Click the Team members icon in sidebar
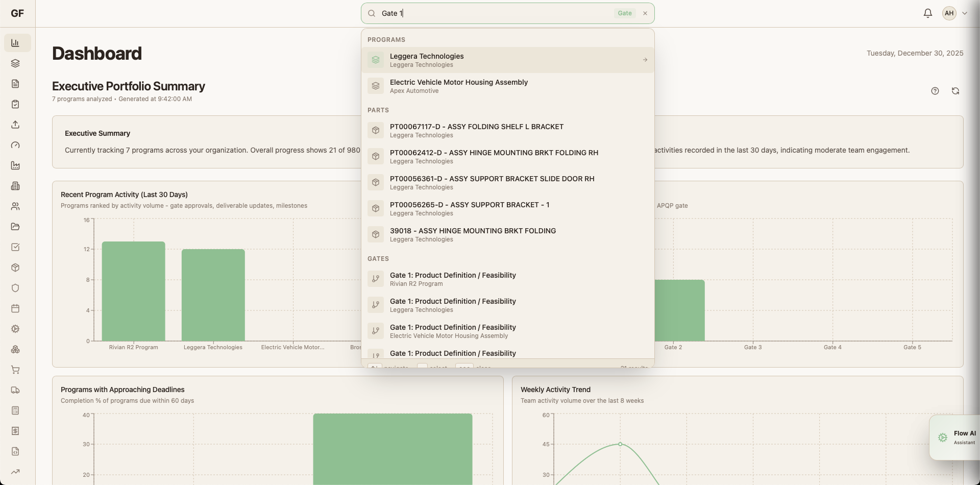 coord(15,206)
